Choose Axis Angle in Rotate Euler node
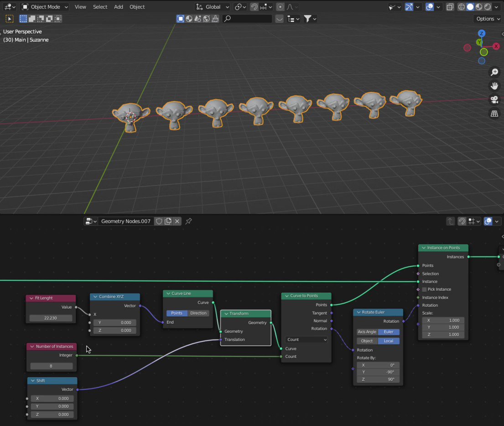Image resolution: width=504 pixels, height=426 pixels. click(367, 332)
